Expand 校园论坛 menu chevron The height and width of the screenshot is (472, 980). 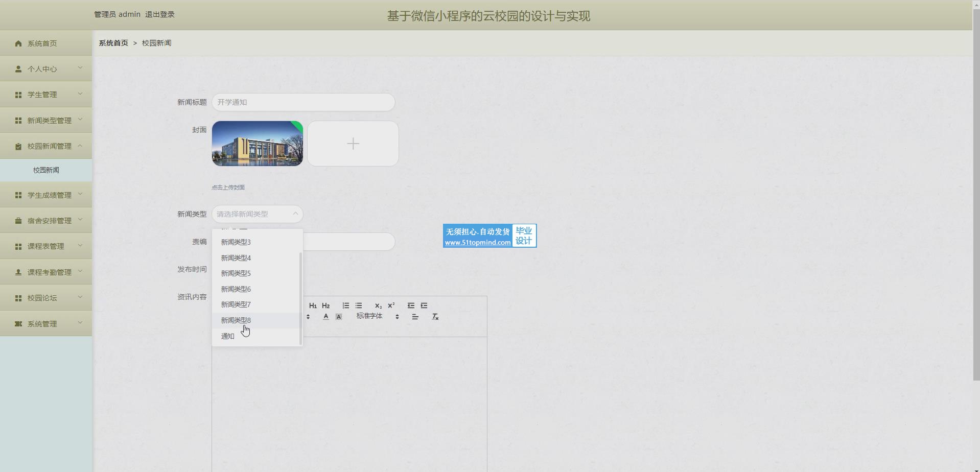[x=80, y=297]
